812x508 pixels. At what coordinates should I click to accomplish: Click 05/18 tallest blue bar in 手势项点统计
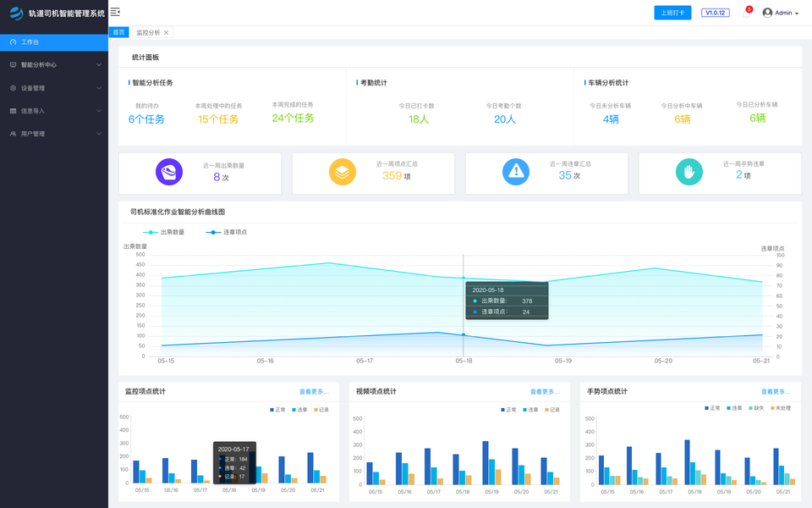click(x=687, y=462)
